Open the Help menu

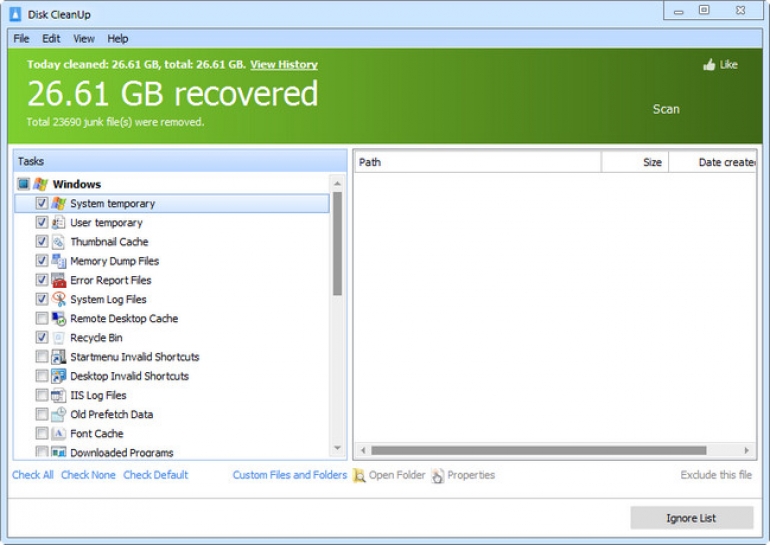click(118, 39)
